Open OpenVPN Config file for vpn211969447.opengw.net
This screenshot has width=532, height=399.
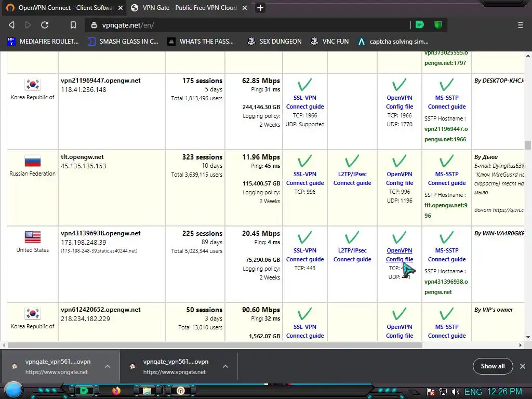coord(400,102)
